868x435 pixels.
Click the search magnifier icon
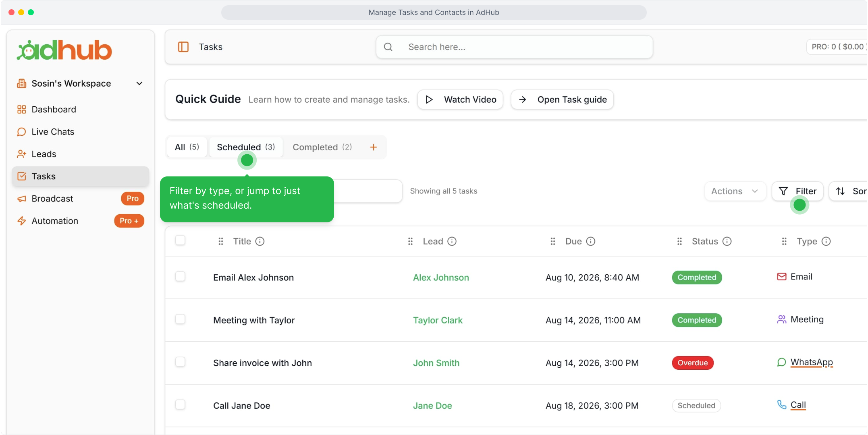pos(388,47)
